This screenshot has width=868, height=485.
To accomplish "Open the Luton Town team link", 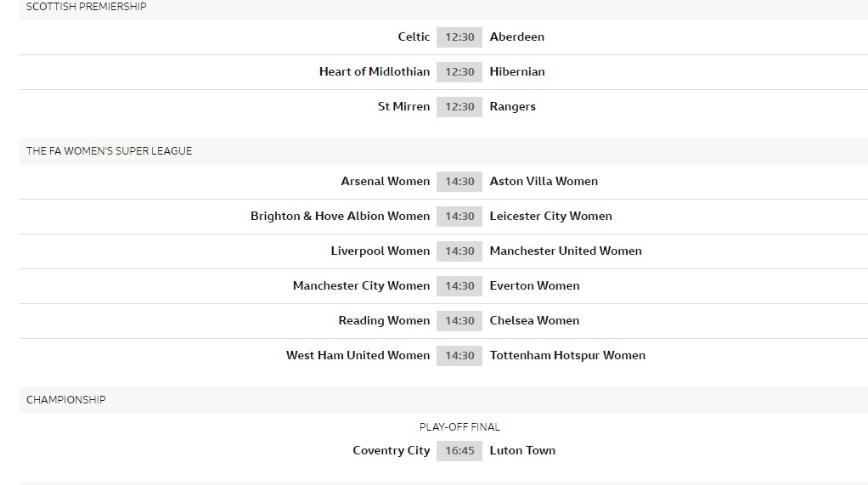I will 522,450.
